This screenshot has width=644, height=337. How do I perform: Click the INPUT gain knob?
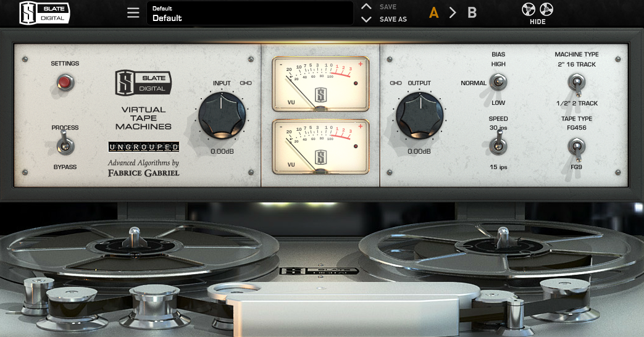(222, 115)
